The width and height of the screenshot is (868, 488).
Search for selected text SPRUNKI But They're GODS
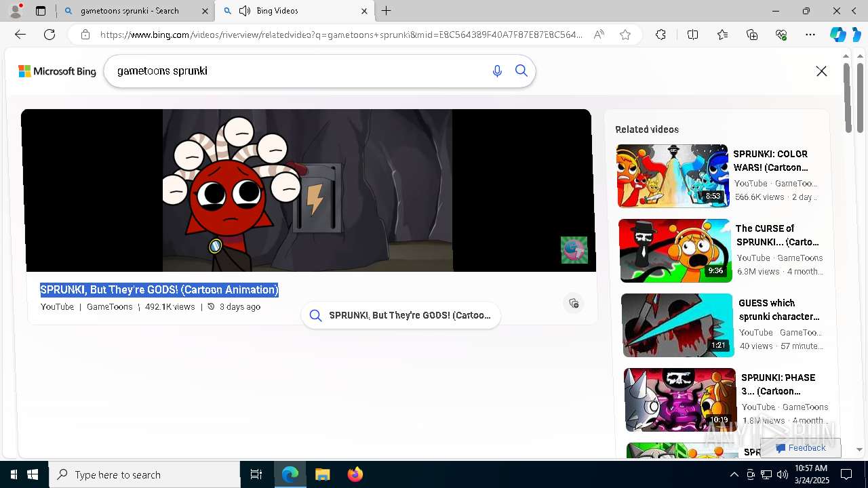[401, 315]
